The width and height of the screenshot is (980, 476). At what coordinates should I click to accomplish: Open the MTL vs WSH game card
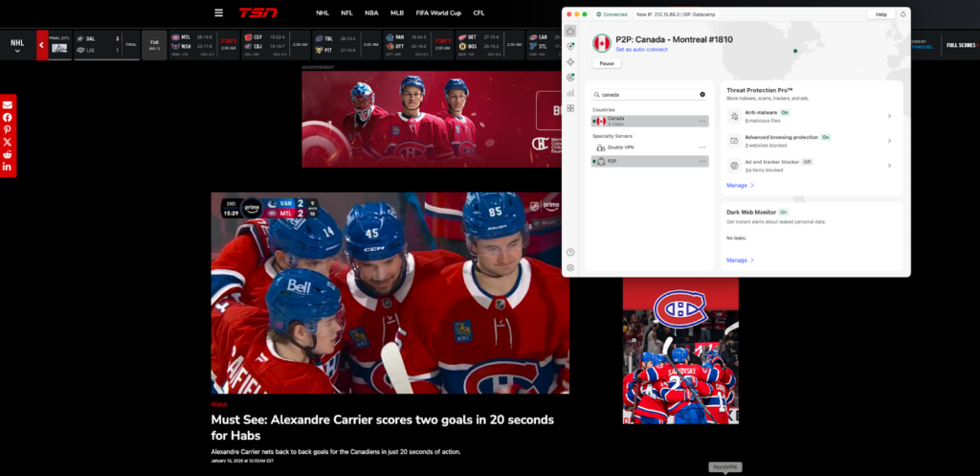click(204, 45)
